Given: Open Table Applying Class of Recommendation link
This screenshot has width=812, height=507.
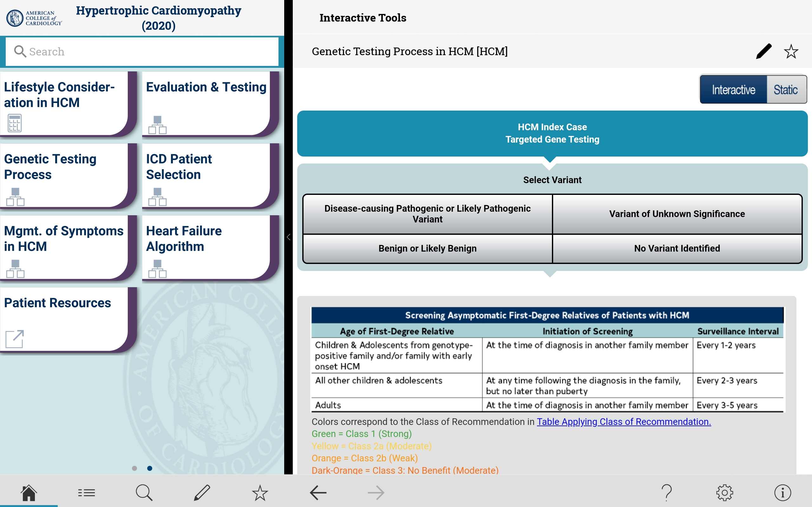Looking at the screenshot, I should (623, 421).
